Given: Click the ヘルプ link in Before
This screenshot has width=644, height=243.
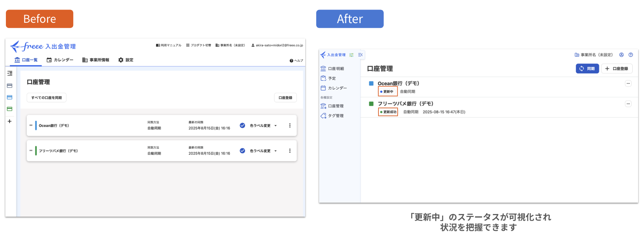Looking at the screenshot, I should [296, 61].
